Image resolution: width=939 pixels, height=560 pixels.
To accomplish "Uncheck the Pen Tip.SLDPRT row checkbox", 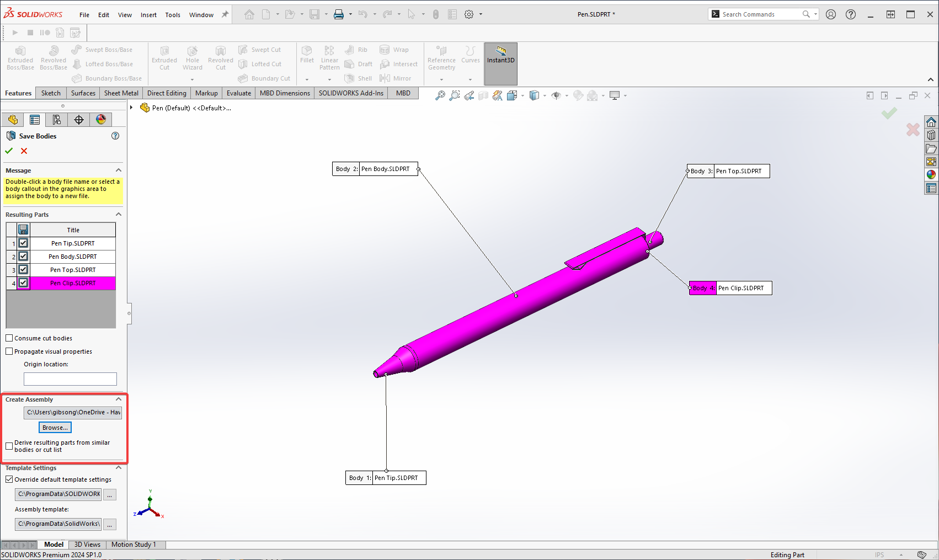I will [23, 243].
